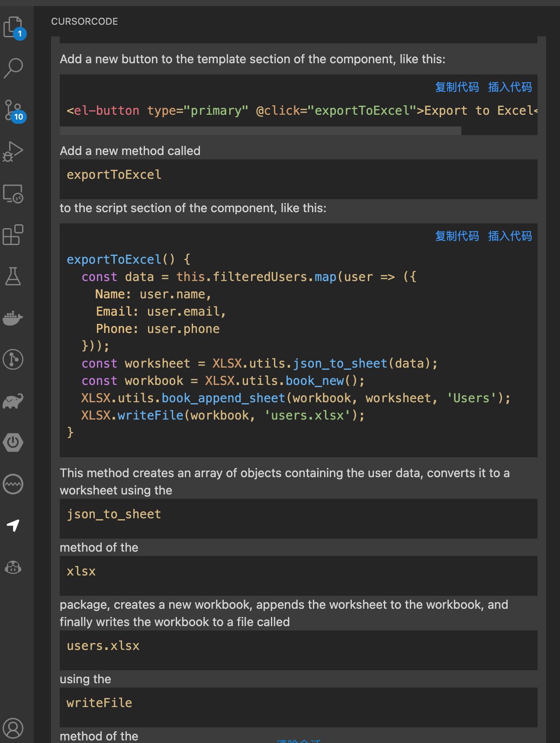Image resolution: width=560 pixels, height=743 pixels.
Task: Click 复制代码 above the exportToExcel function
Action: [457, 236]
